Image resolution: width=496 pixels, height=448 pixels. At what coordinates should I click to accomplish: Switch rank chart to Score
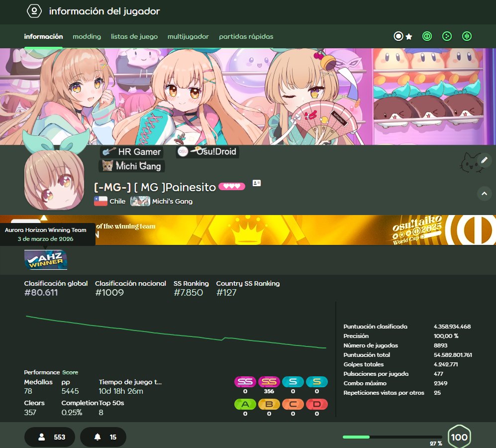pyautogui.click(x=70, y=372)
